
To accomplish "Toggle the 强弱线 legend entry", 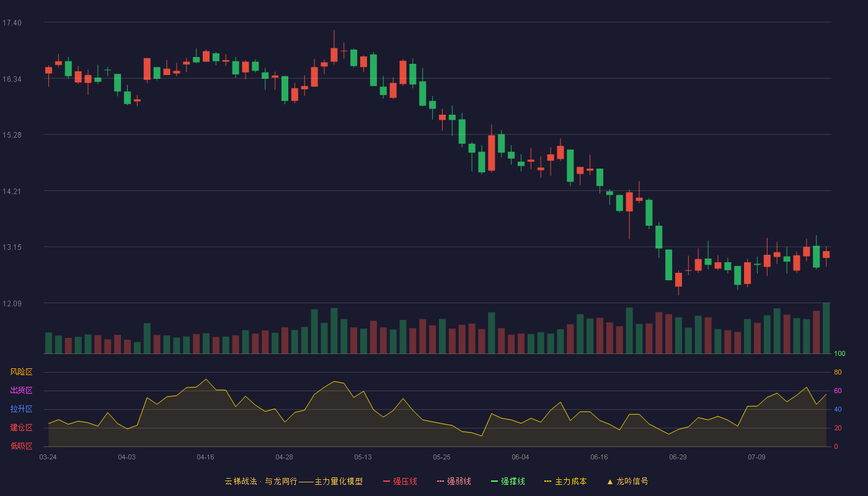I will [x=454, y=481].
